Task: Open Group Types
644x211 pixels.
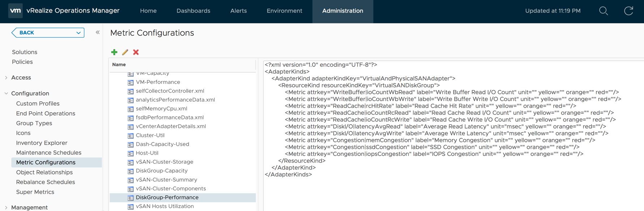Action: [x=34, y=123]
